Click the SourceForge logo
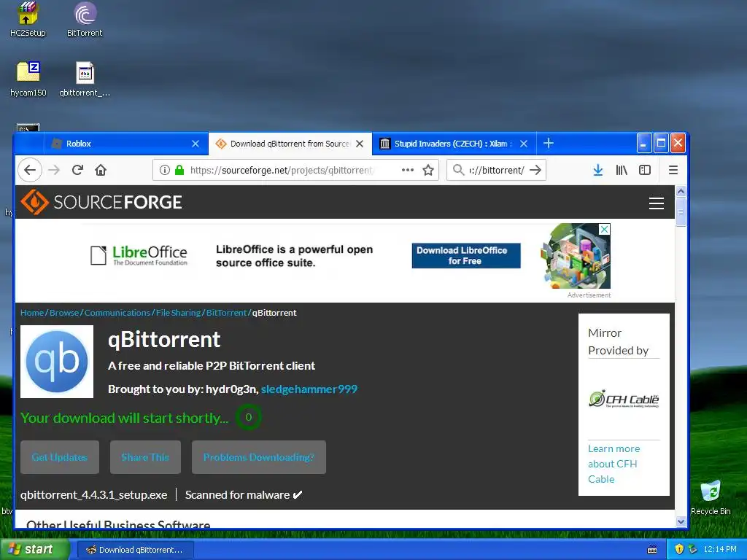The width and height of the screenshot is (747, 560). [x=101, y=202]
